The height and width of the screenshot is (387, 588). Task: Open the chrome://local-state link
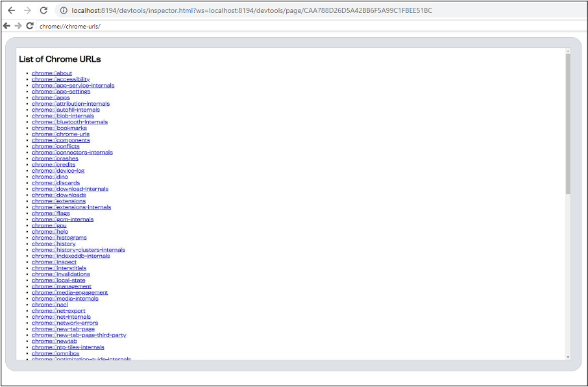pos(58,280)
